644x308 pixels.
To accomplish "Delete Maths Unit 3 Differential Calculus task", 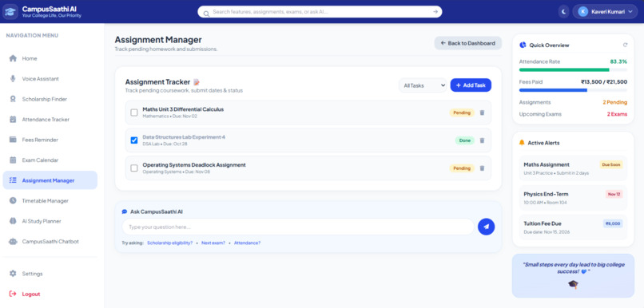I will point(482,113).
